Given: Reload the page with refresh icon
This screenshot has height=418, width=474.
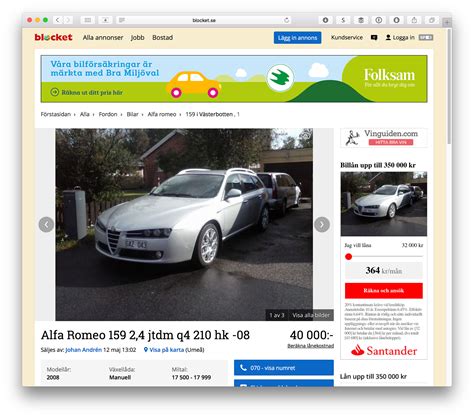Looking at the screenshot, I should tap(286, 20).
